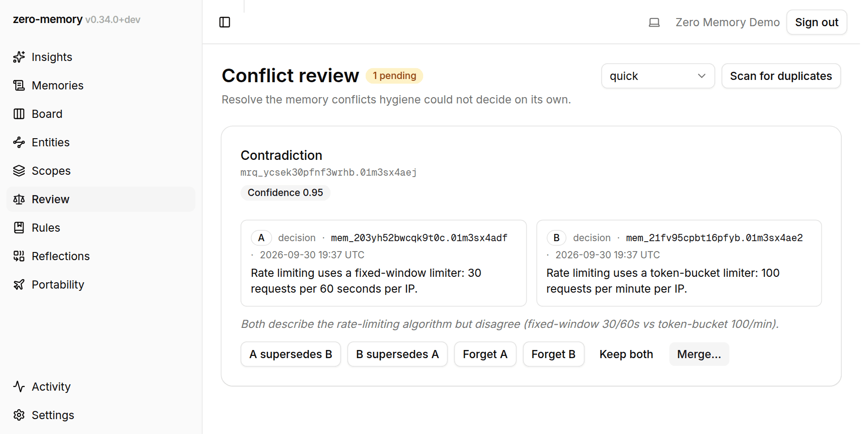Open the quick scan mode dropdown
The image size is (868, 434).
(658, 76)
